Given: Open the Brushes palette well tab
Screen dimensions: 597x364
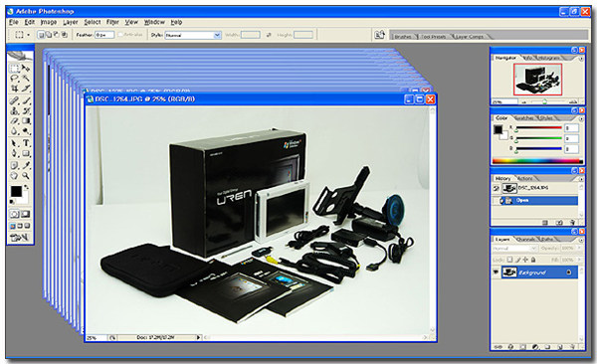Looking at the screenshot, I should point(403,37).
